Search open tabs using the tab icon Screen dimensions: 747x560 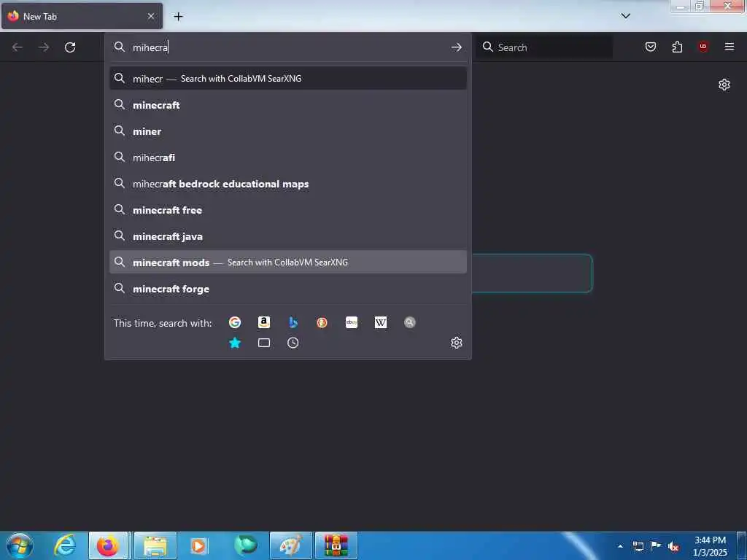(264, 343)
